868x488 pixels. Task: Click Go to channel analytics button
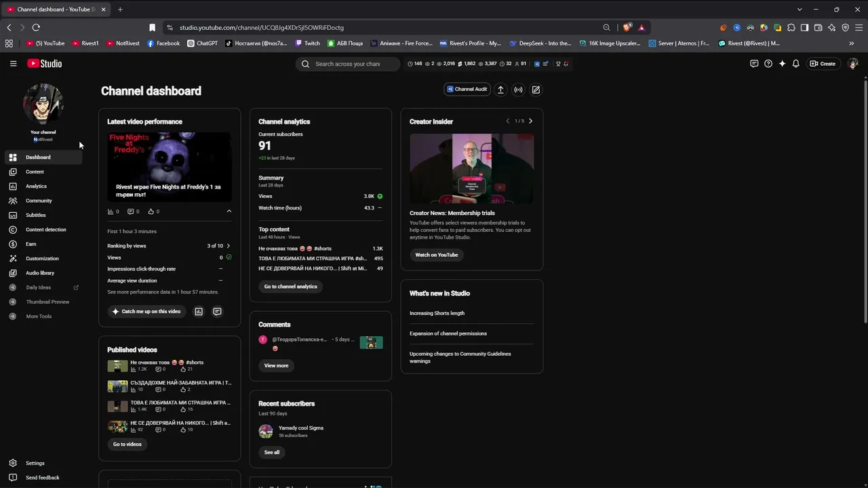290,287
